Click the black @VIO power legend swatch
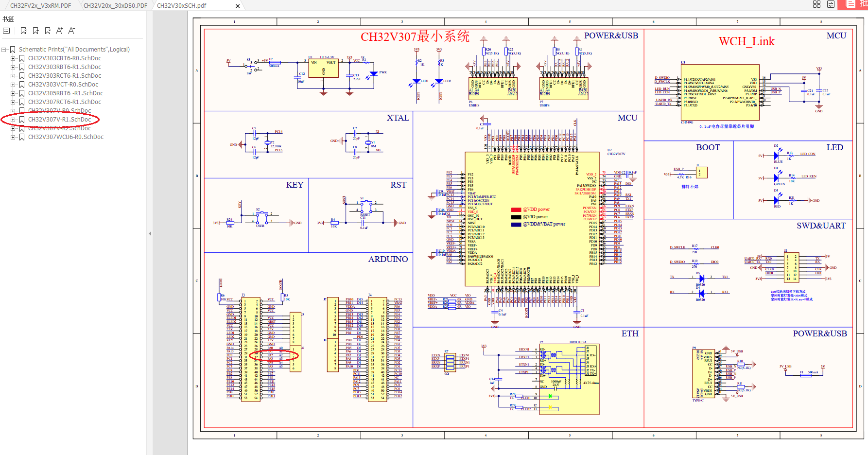 click(x=516, y=217)
